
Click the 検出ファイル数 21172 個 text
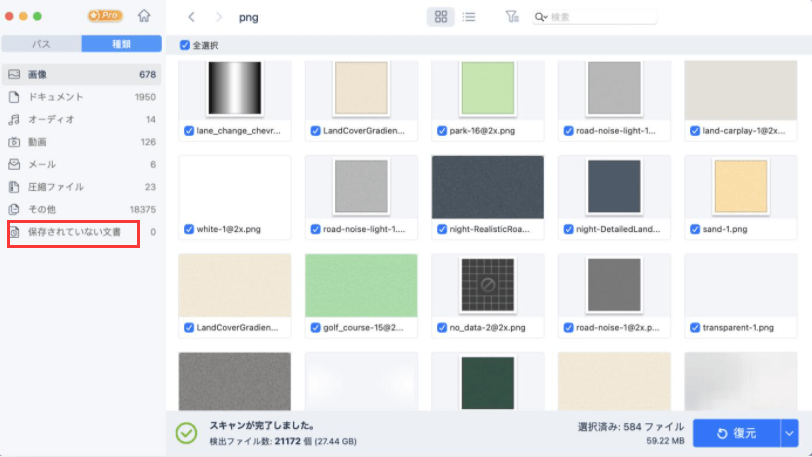click(283, 441)
